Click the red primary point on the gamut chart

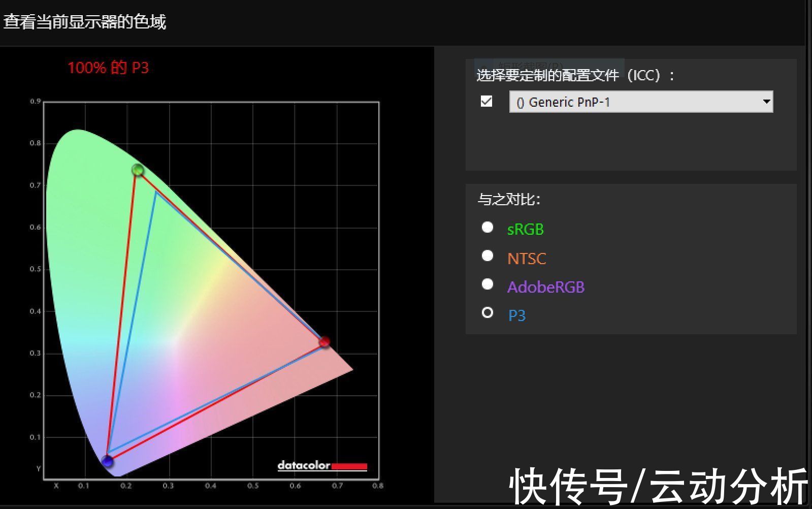pyautogui.click(x=324, y=342)
